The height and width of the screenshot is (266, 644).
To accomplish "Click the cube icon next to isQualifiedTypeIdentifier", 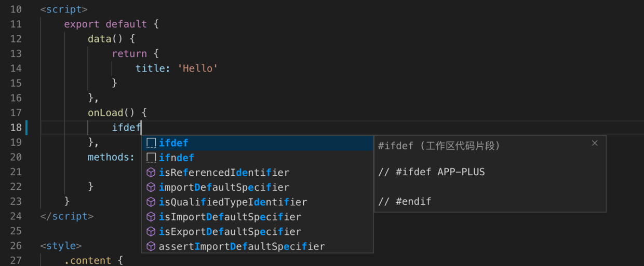I will click(151, 202).
